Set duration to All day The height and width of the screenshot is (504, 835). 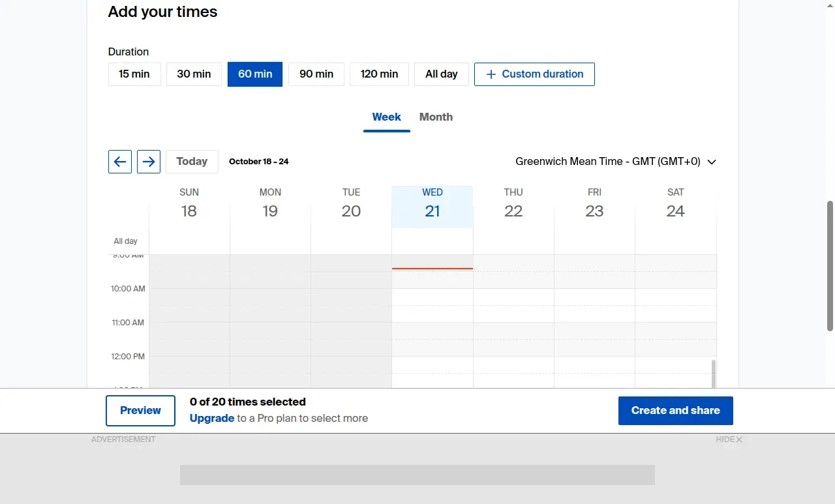[x=442, y=74]
